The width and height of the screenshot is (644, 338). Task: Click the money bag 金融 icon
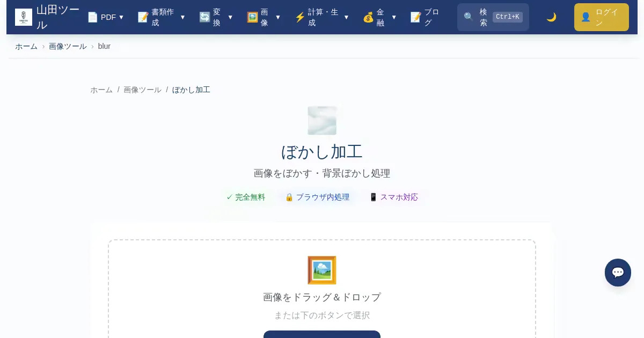pos(368,17)
